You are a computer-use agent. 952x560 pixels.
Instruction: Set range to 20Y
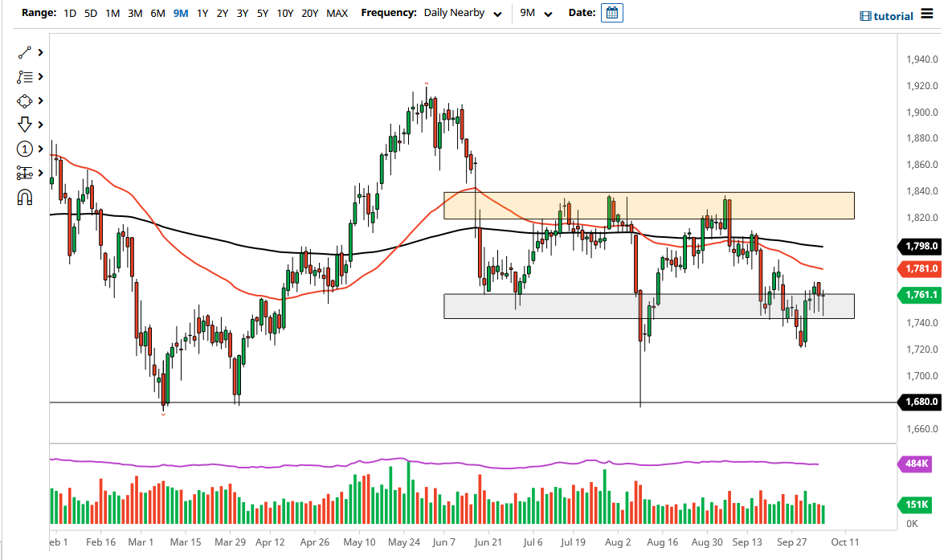pyautogui.click(x=309, y=13)
